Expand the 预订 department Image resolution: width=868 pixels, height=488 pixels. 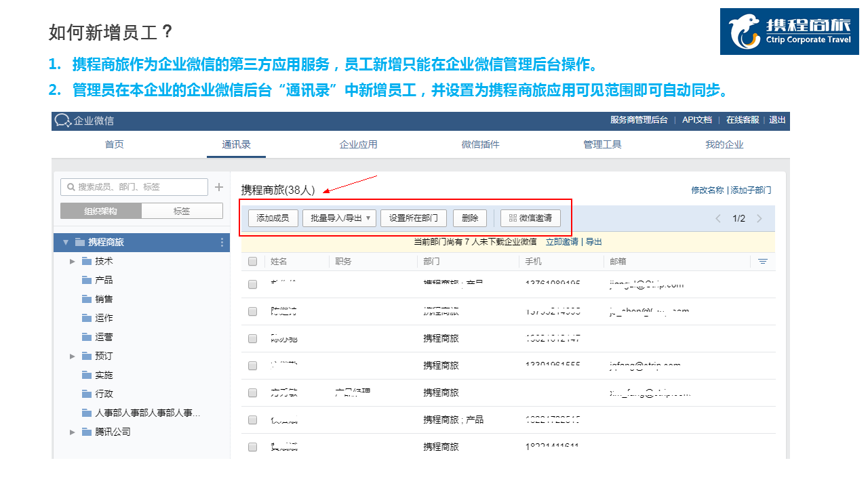point(73,356)
